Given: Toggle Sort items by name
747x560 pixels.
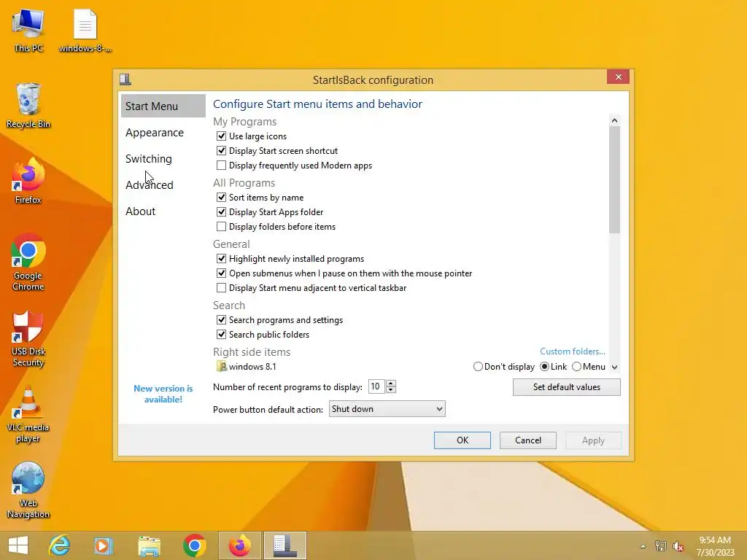Looking at the screenshot, I should 221,197.
